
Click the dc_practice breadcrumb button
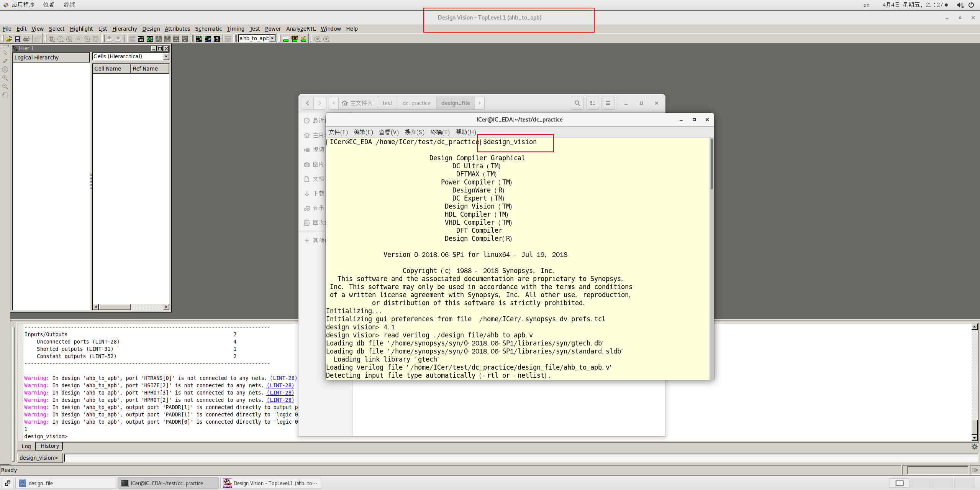416,103
